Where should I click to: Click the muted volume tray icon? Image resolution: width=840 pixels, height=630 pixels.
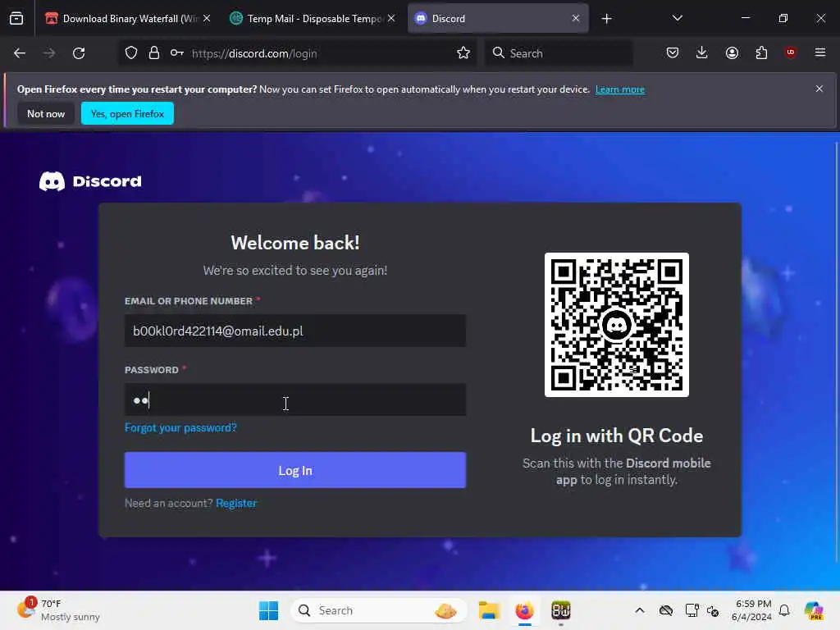coord(713,610)
